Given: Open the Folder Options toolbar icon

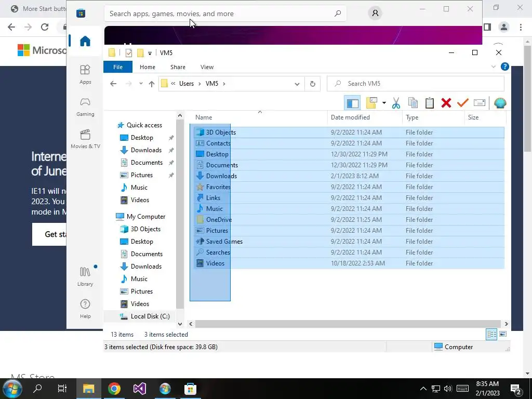Looking at the screenshot, I should tap(371, 103).
